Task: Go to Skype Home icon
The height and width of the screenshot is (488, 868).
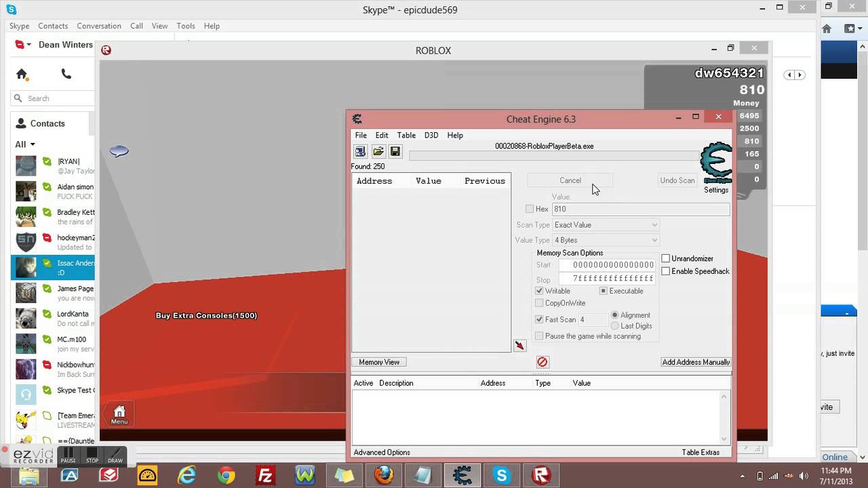Action: coord(22,74)
